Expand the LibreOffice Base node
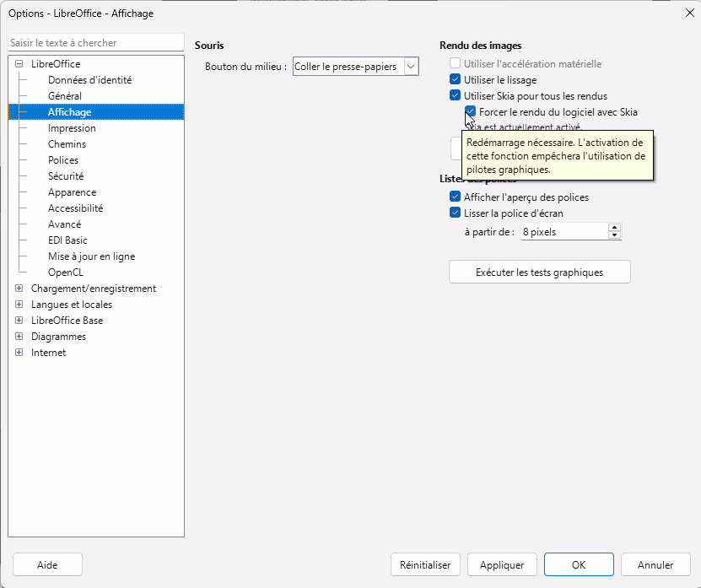This screenshot has width=701, height=588. 19,321
